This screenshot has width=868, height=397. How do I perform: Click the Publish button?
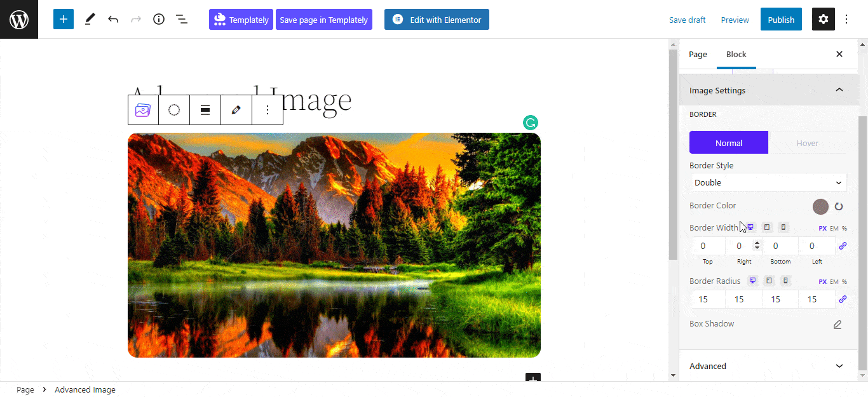pos(781,20)
